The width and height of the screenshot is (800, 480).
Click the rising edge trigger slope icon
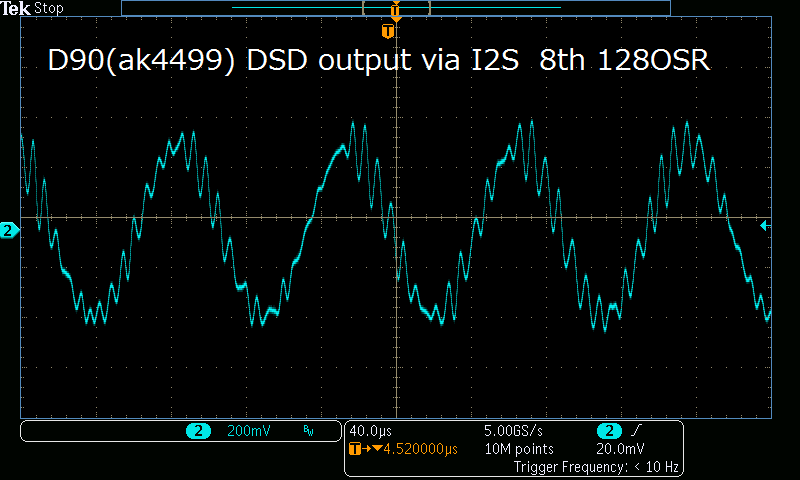click(x=636, y=431)
